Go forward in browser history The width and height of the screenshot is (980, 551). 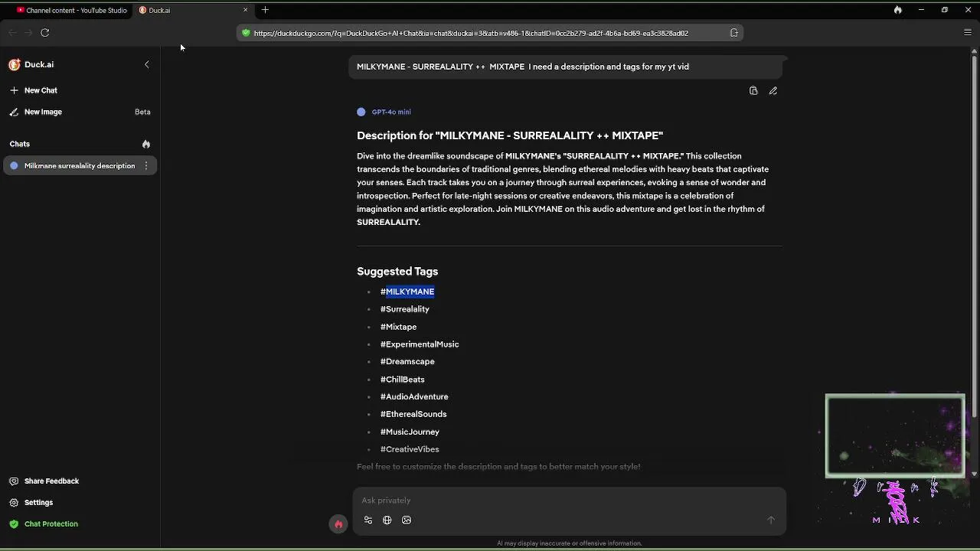(28, 32)
